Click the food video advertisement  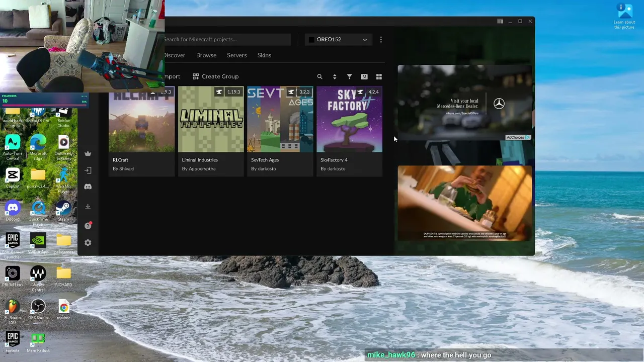[464, 203]
